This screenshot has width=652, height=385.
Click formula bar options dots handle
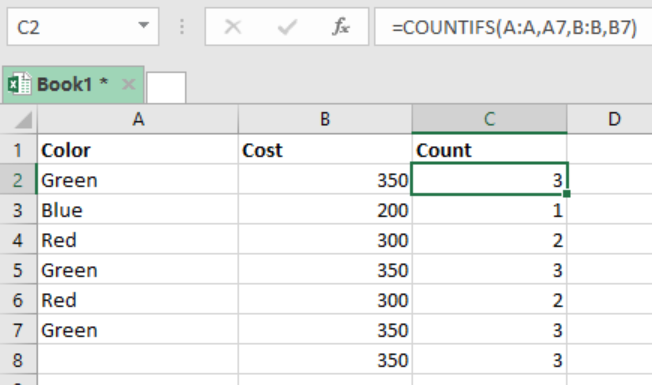pyautogui.click(x=182, y=27)
